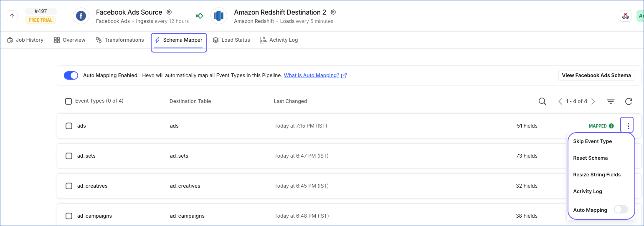Disable the Auto Mapping Enabled switch
This screenshot has width=644, height=226.
point(71,75)
